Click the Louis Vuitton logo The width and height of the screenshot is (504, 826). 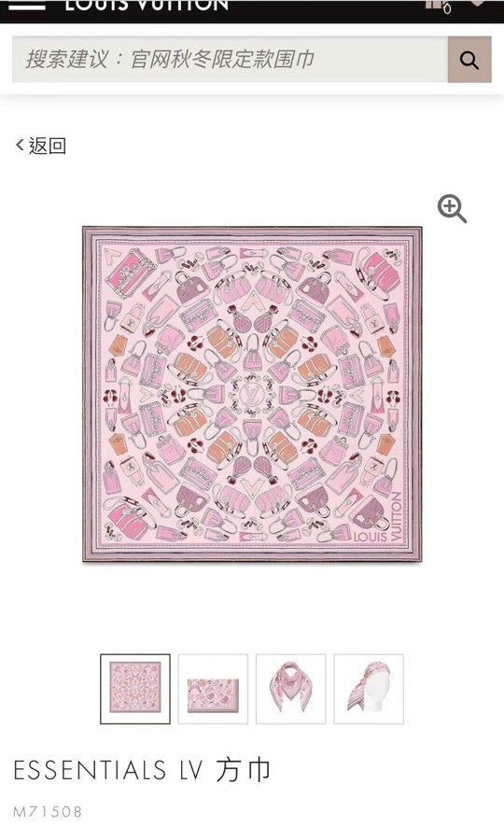[x=147, y=6]
